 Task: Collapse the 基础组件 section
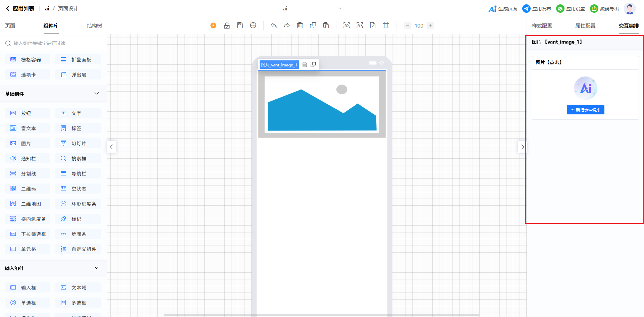[97, 94]
